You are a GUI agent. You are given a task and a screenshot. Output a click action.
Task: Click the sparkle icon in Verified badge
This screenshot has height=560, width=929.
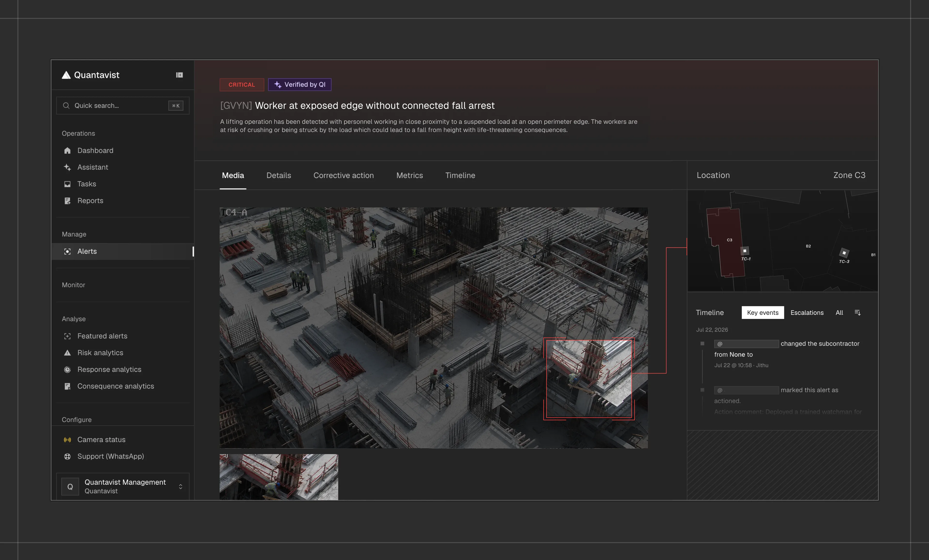[x=278, y=84]
